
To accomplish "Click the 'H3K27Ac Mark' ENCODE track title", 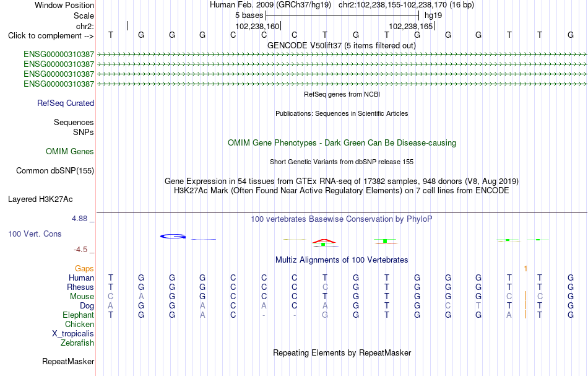I will click(342, 191).
